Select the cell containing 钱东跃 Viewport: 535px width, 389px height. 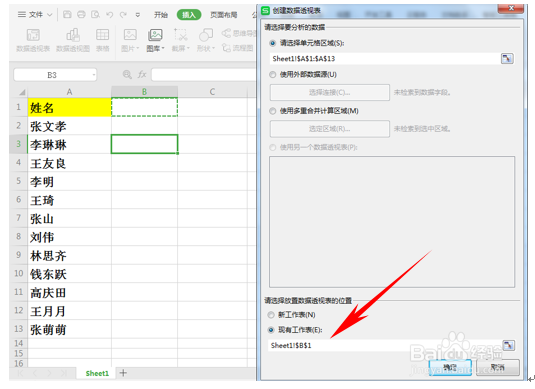click(69, 274)
